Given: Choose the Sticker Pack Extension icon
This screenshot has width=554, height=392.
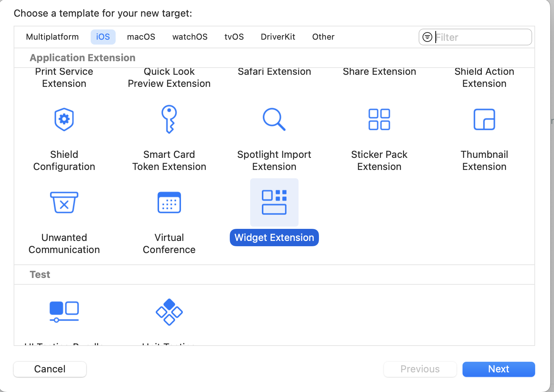Looking at the screenshot, I should click(x=379, y=119).
